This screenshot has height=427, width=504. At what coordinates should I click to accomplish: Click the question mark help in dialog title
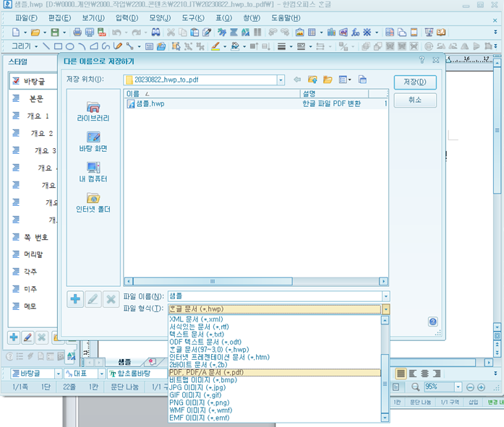point(422,60)
